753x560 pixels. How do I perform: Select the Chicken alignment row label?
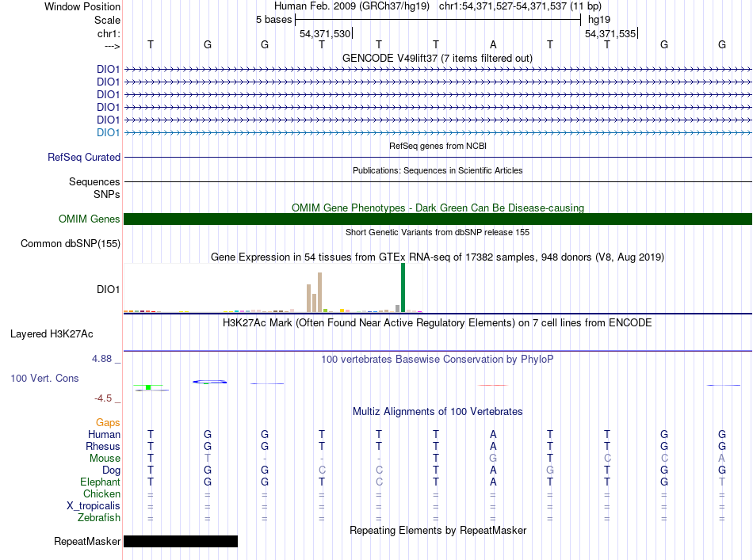tap(101, 493)
